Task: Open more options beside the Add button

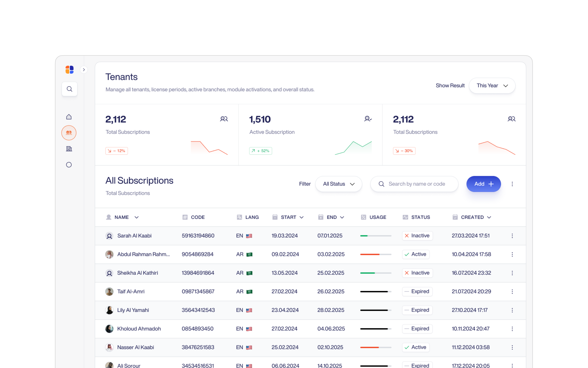Action: click(x=512, y=184)
